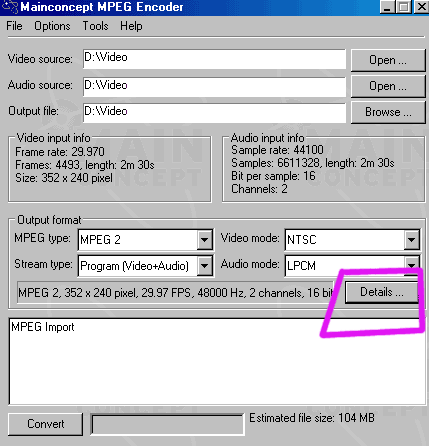Expand the Audio mode LPCM dropdown
429x446 pixels.
(412, 265)
